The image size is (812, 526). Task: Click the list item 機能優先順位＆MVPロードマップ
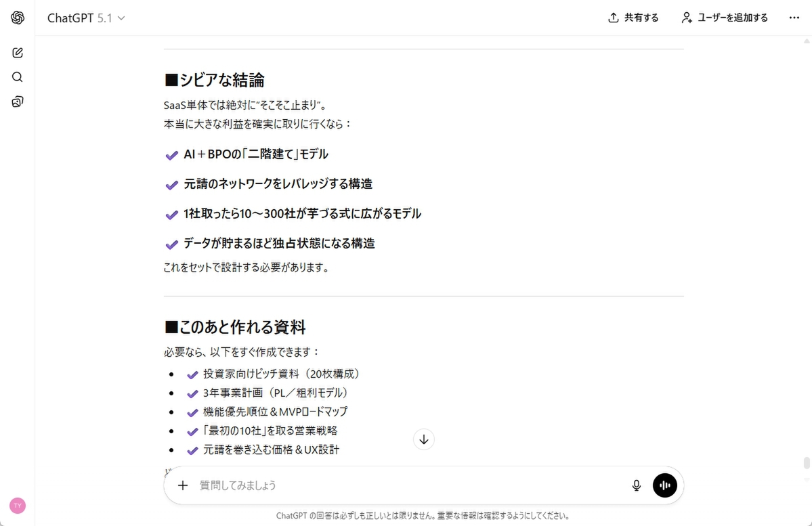tap(275, 412)
